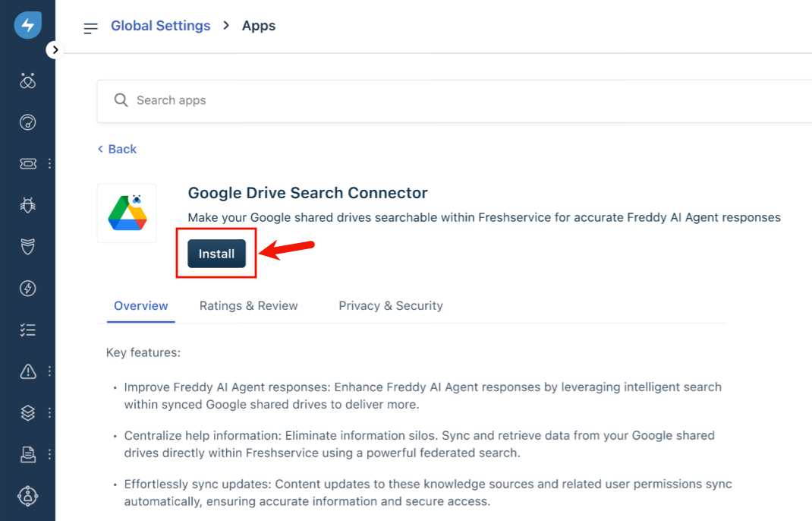Open the Assets layers sidebar icon

click(x=27, y=412)
